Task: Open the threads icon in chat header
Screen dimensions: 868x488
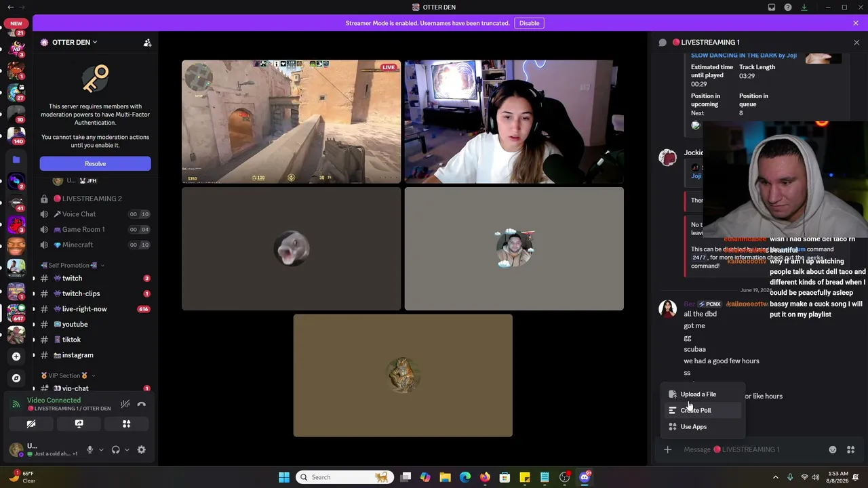Action: point(663,43)
